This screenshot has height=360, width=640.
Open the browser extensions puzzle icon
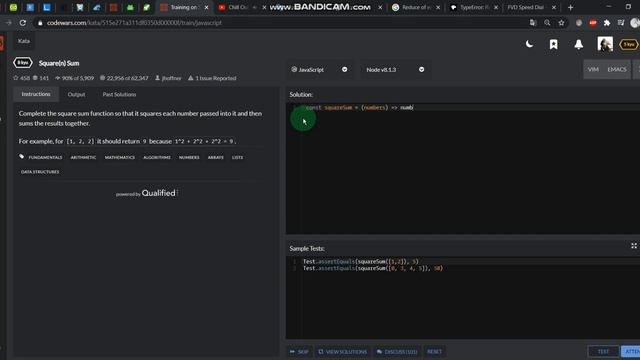point(607,23)
